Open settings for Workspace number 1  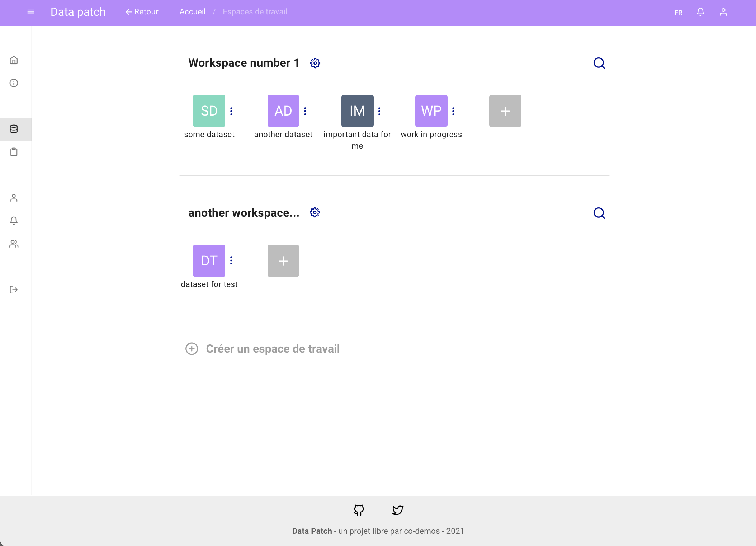click(315, 63)
